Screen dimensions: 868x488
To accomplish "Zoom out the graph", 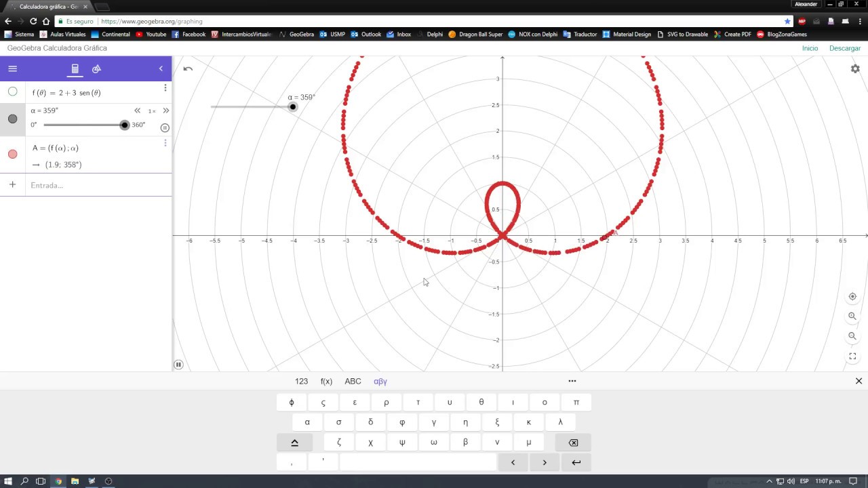I will [852, 336].
